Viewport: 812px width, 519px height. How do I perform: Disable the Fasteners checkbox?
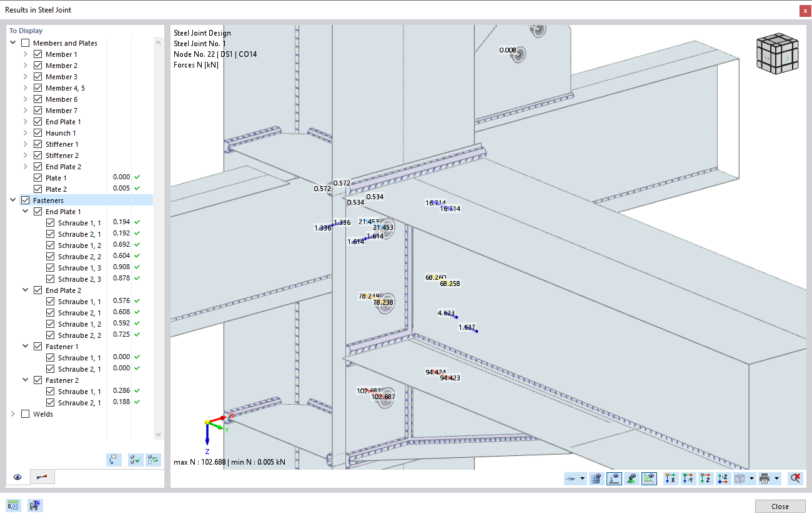(26, 199)
